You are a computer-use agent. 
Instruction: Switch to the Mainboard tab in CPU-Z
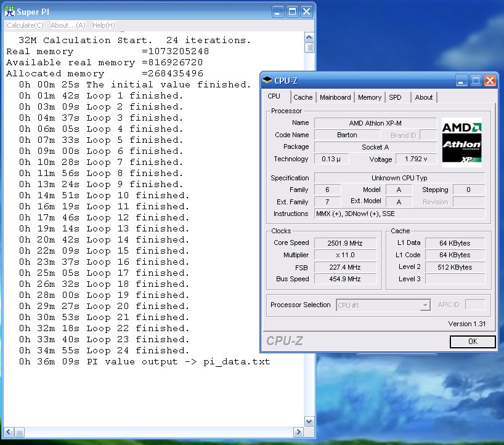click(335, 97)
